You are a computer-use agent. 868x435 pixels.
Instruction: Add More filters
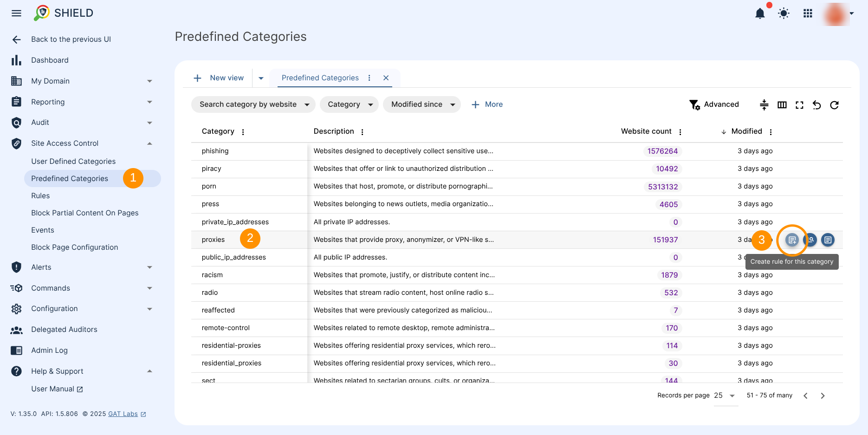click(x=487, y=104)
